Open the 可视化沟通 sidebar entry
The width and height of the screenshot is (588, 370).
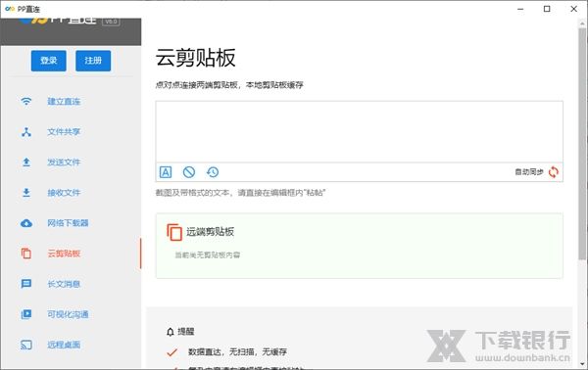(x=68, y=314)
